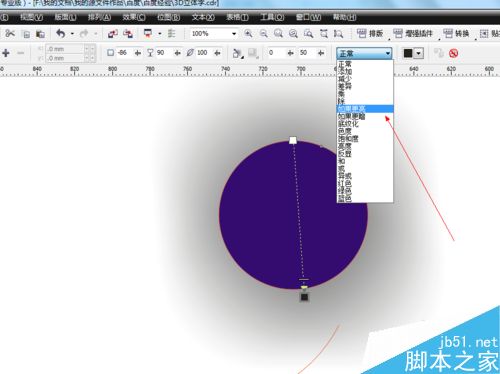Click the Zoom to All Objects icon
Image resolution: width=500 pixels, height=374 pixels.
[293, 33]
